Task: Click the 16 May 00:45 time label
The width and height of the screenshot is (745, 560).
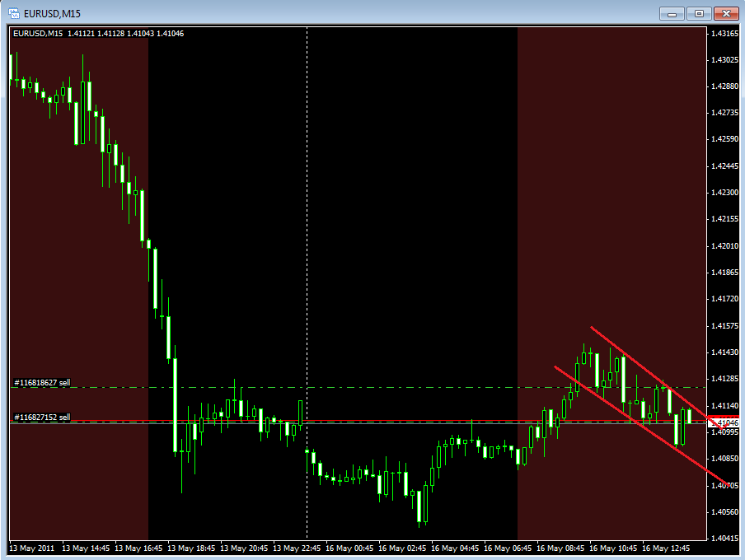Action: (x=349, y=548)
